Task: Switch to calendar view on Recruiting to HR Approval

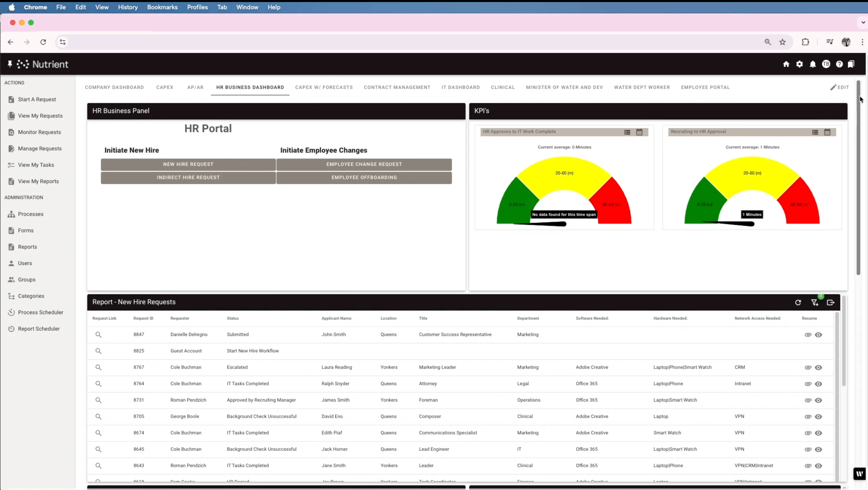Action: click(828, 132)
